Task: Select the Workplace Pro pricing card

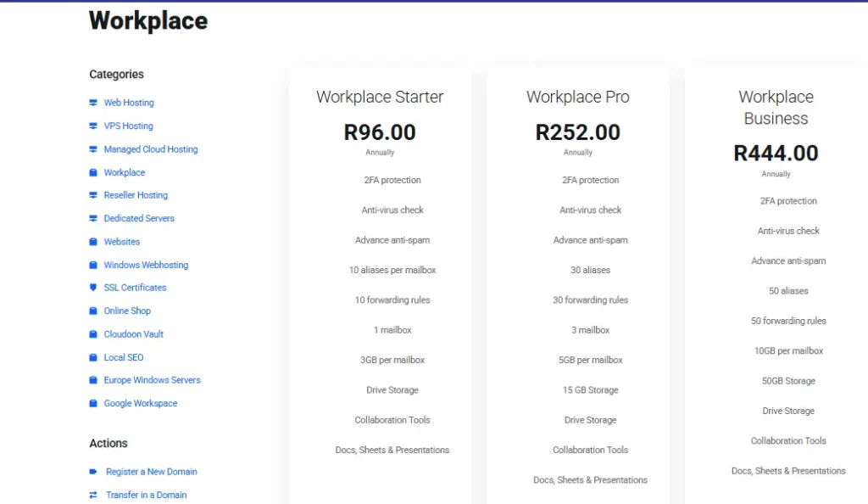Action: click(578, 97)
